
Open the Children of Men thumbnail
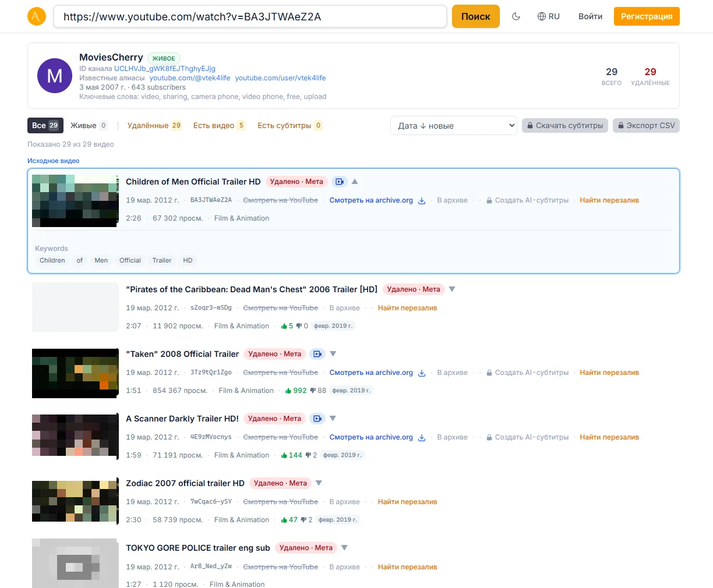[x=75, y=201]
